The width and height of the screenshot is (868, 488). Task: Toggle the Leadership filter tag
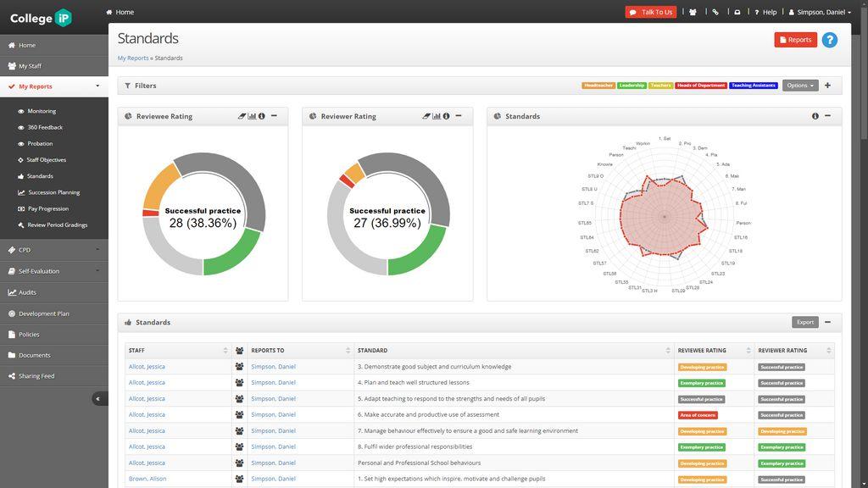click(x=632, y=86)
